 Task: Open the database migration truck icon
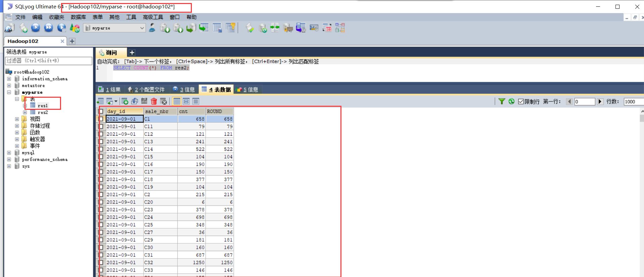pyautogui.click(x=288, y=28)
